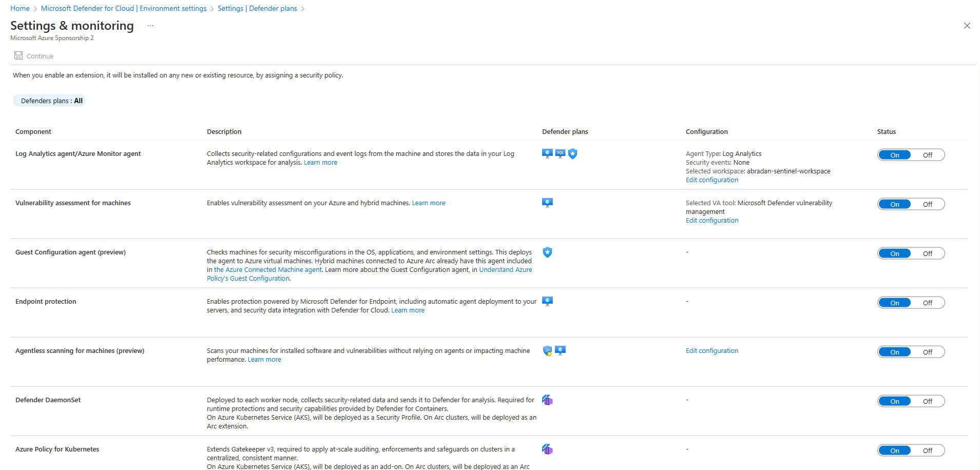The width and height of the screenshot is (980, 470).
Task: Click the Description column header
Action: tap(224, 131)
